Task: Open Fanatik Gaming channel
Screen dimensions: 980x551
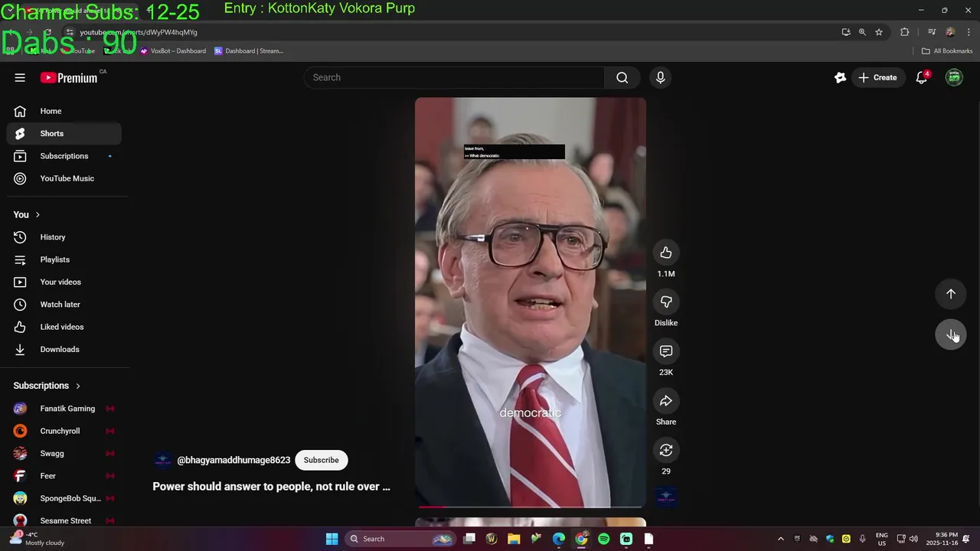Action: (x=64, y=409)
